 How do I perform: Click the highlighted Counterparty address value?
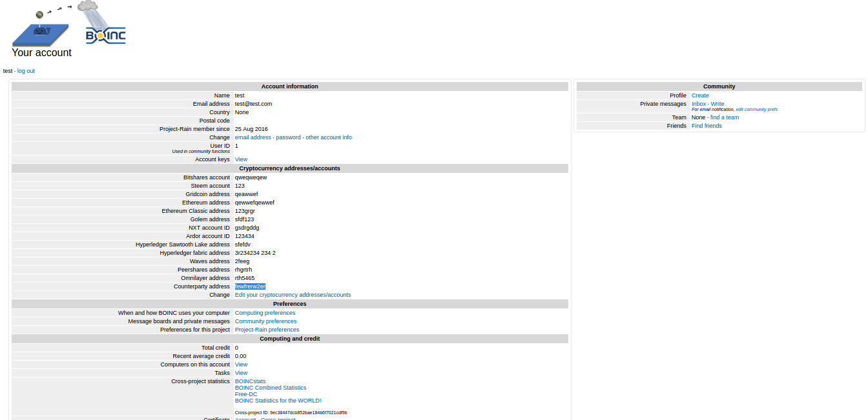pyautogui.click(x=250, y=286)
